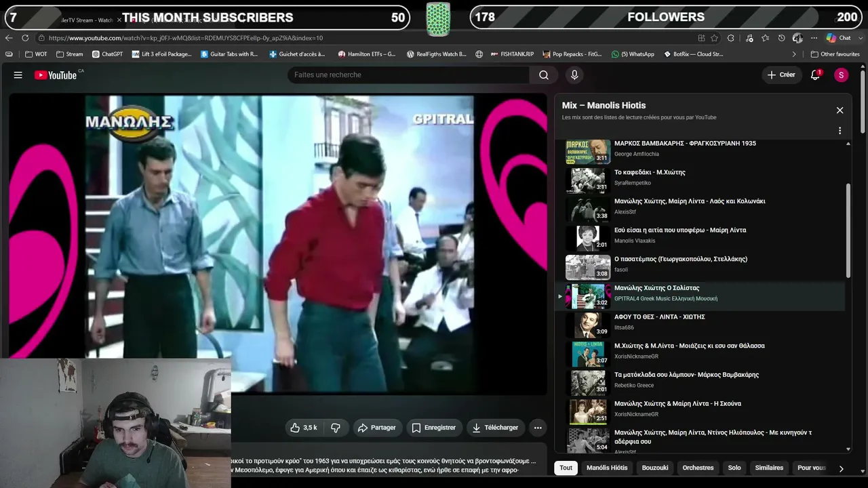Open the browser favourites list icon
The width and height of the screenshot is (868, 488).
[x=765, y=38]
